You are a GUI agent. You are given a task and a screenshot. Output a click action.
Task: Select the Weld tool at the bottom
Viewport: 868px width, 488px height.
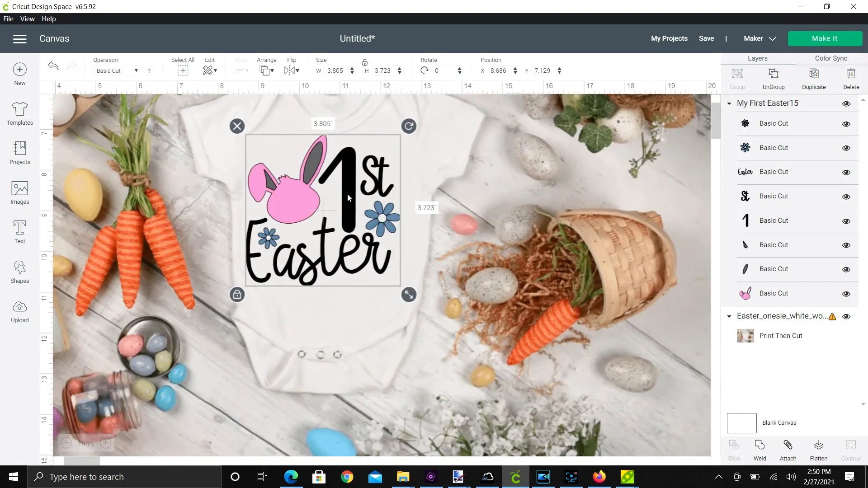759,450
